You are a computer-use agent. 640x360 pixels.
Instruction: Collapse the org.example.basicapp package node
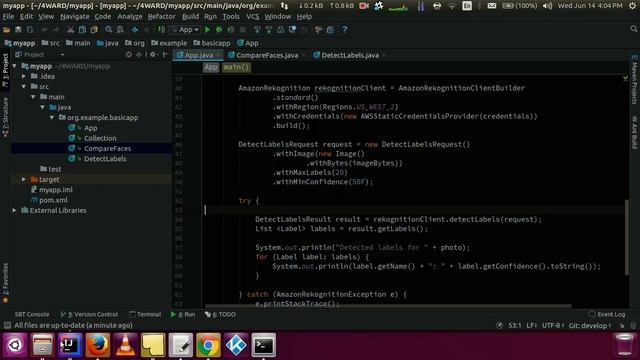pos(52,118)
